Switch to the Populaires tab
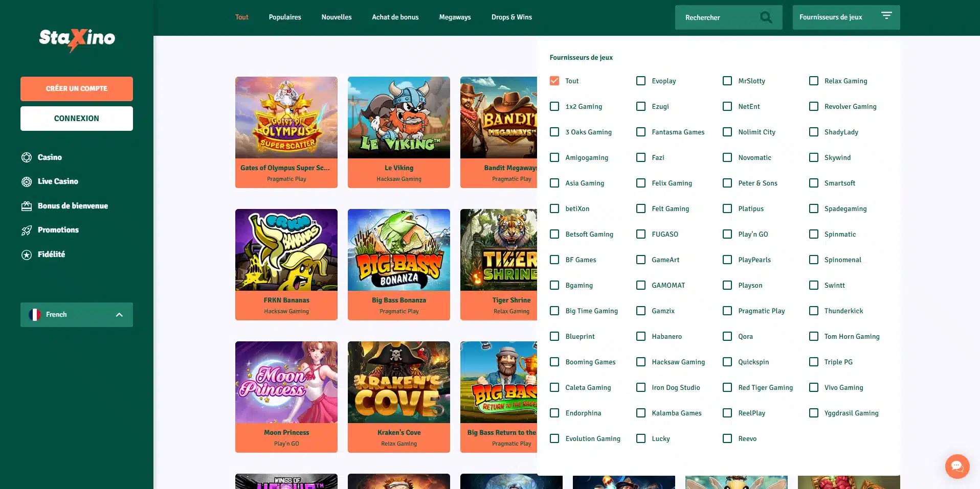 pyautogui.click(x=284, y=17)
